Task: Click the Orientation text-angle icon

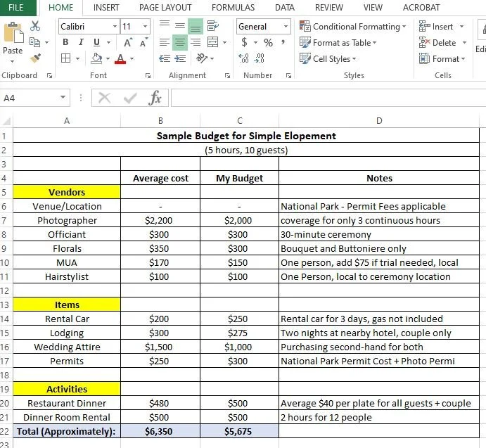Action: [x=202, y=58]
